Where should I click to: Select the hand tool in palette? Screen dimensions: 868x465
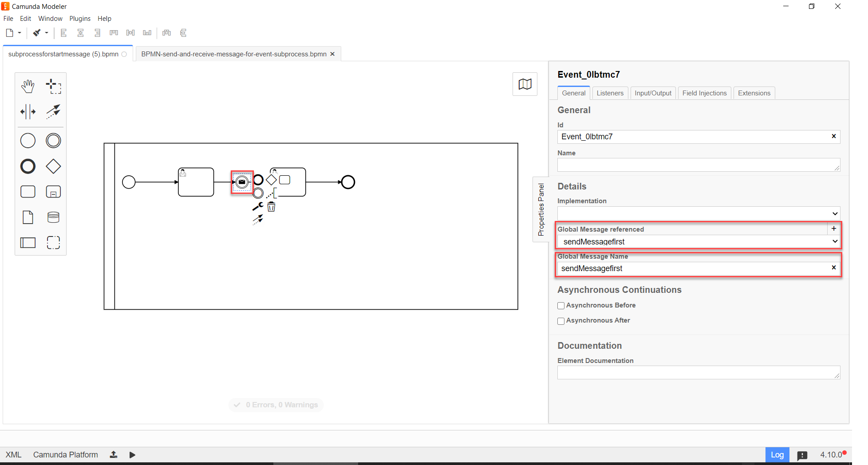click(28, 86)
